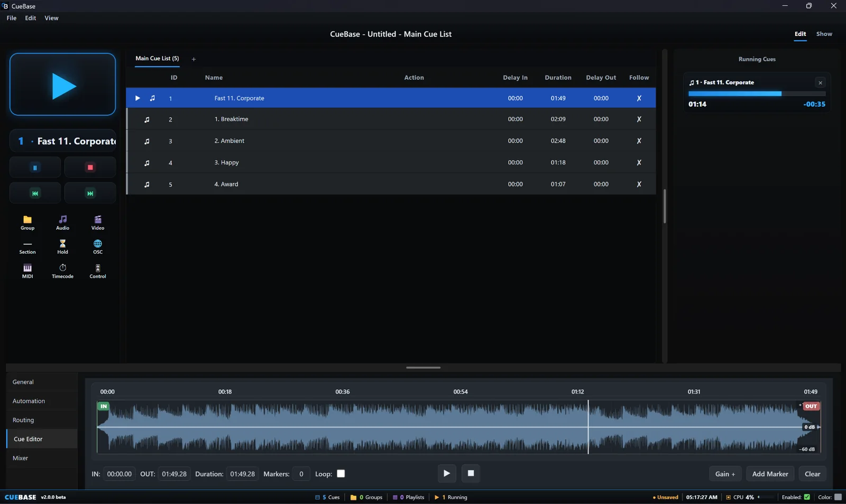Toggle the Loop checkbox
Viewport: 846px width, 504px height.
pyautogui.click(x=341, y=474)
